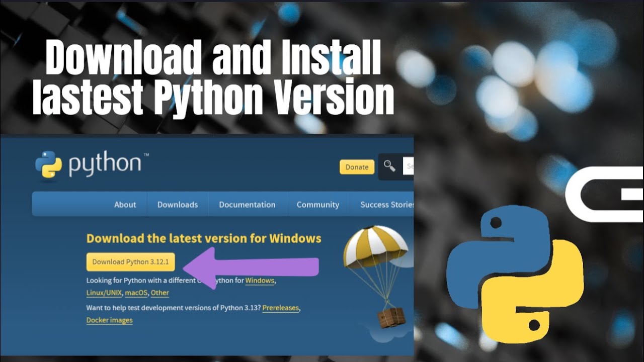
Task: Open the Success Stories menu
Action: click(387, 204)
